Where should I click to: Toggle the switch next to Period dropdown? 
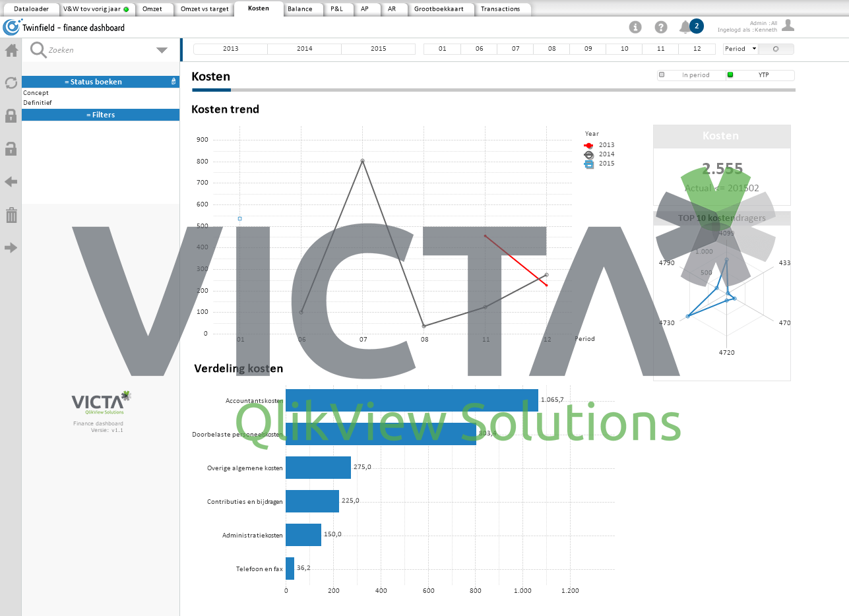coord(776,49)
